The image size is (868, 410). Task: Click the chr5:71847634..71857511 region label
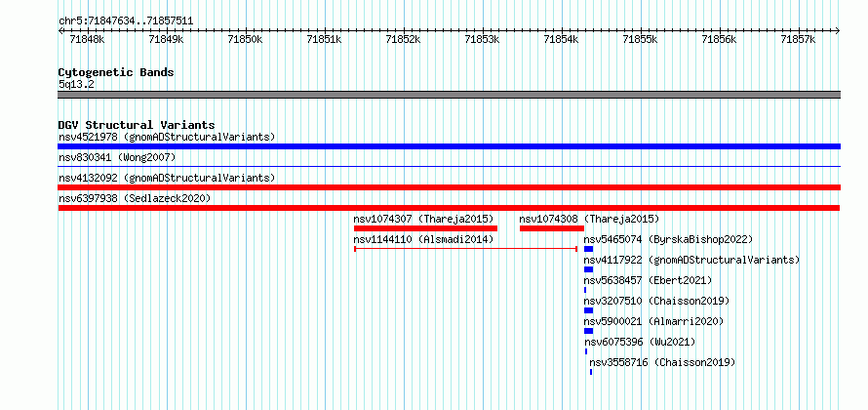coord(126,21)
